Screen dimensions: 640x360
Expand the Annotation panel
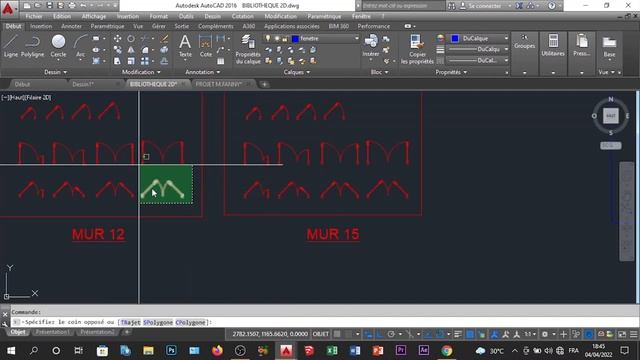[x=202, y=72]
